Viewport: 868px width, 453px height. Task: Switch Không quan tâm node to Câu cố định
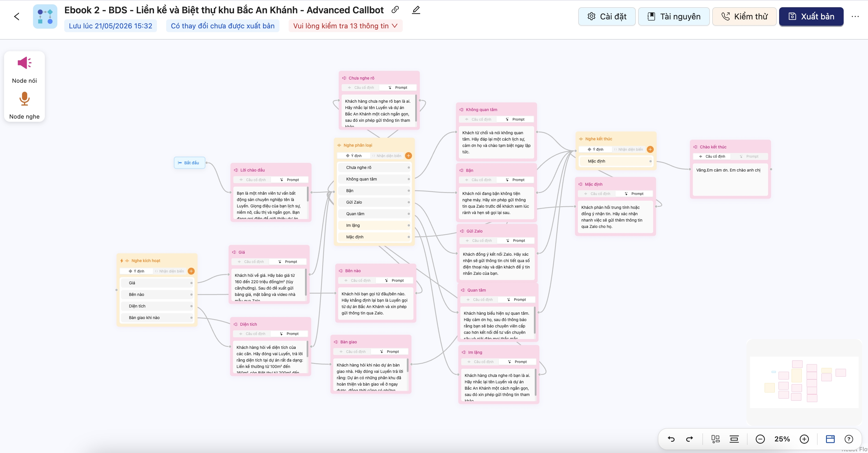(478, 119)
